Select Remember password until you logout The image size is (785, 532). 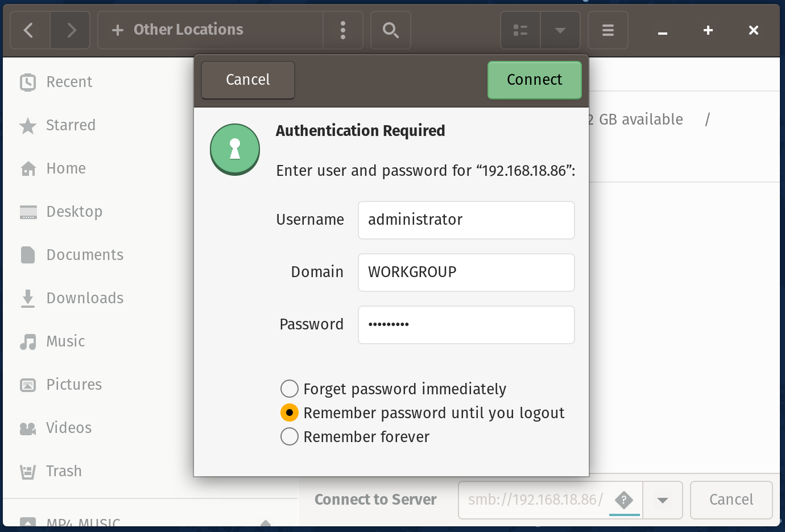290,413
